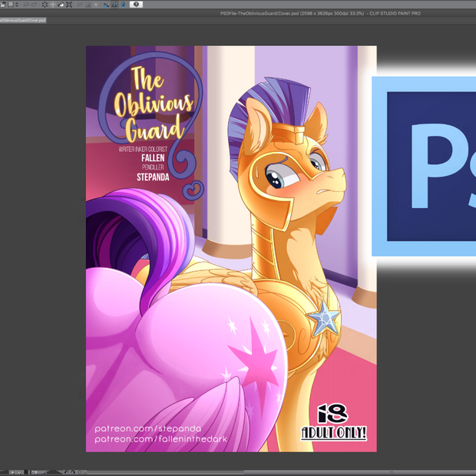Click the greyed Invert Selection icon
This screenshot has width=476, height=476.
[x=88, y=5]
